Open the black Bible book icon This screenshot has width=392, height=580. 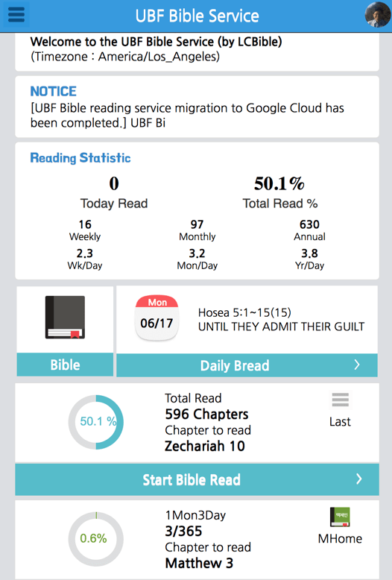[x=65, y=318]
